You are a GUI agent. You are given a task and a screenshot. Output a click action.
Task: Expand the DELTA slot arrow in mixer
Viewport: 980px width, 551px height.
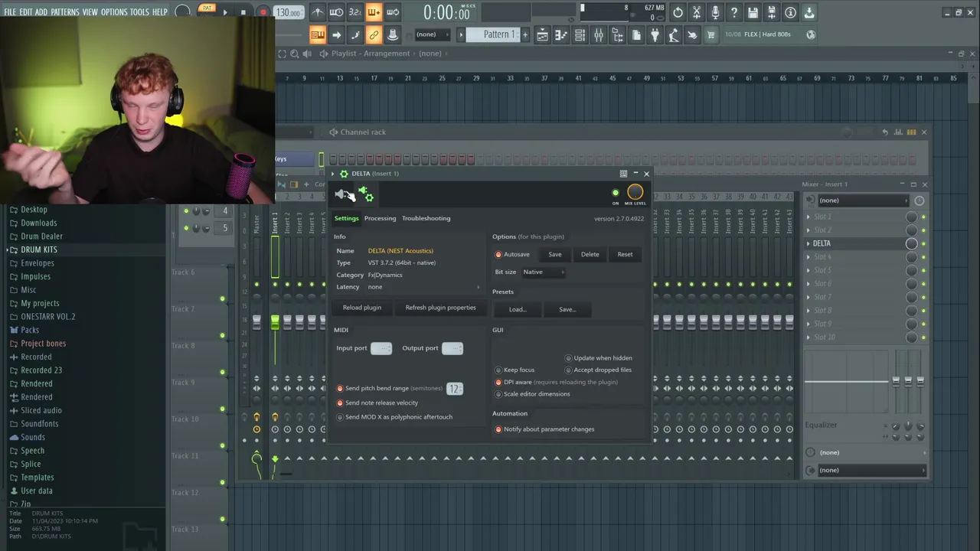point(808,243)
